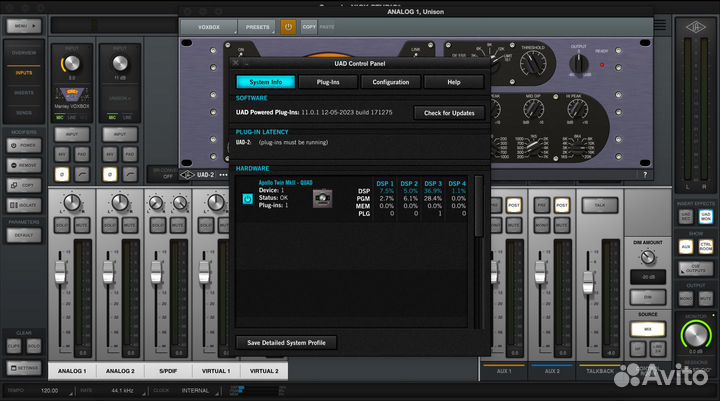Image resolution: width=720 pixels, height=401 pixels.
Task: Click the Apollo Twin device image in Hardware list
Action: (x=322, y=198)
